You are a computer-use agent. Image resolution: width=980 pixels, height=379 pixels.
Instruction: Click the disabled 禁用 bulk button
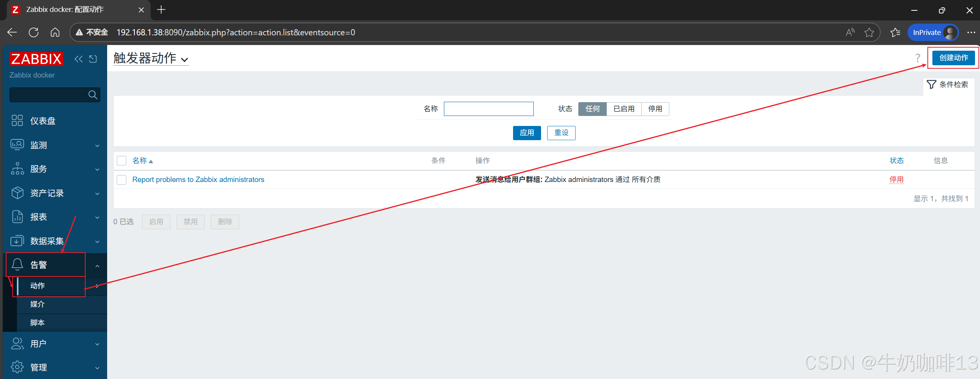(x=190, y=222)
